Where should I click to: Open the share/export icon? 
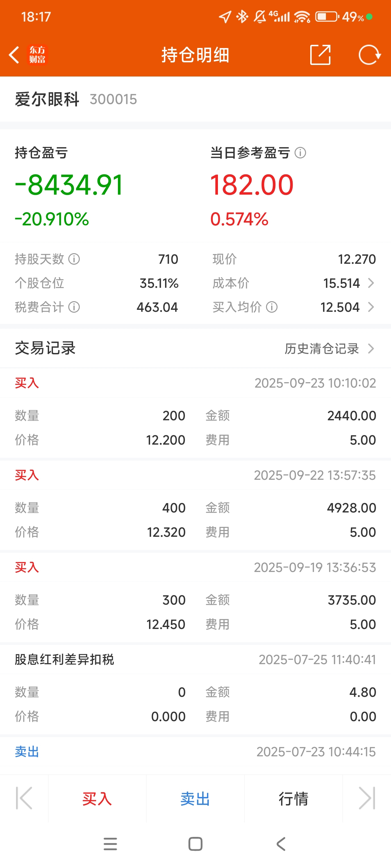320,55
